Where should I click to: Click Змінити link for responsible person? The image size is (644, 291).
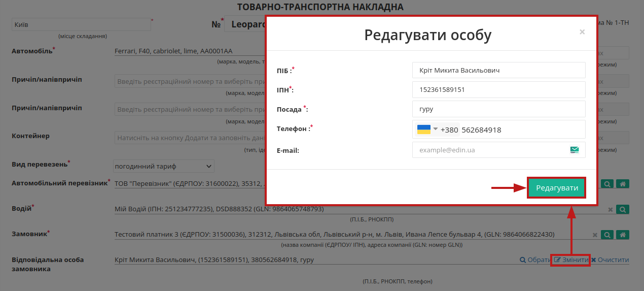[x=571, y=260]
